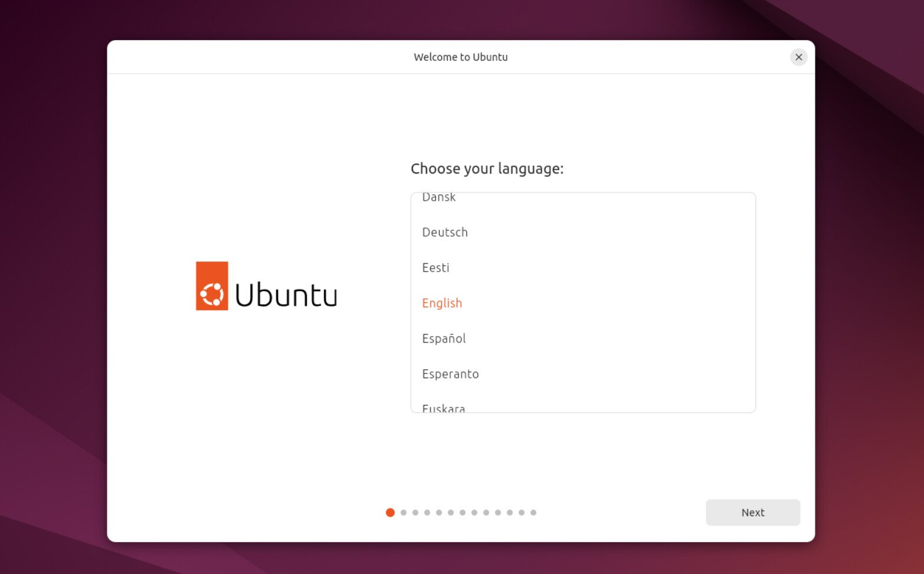Click the currently selected English entry
Image resolution: width=924 pixels, height=574 pixels.
[442, 303]
